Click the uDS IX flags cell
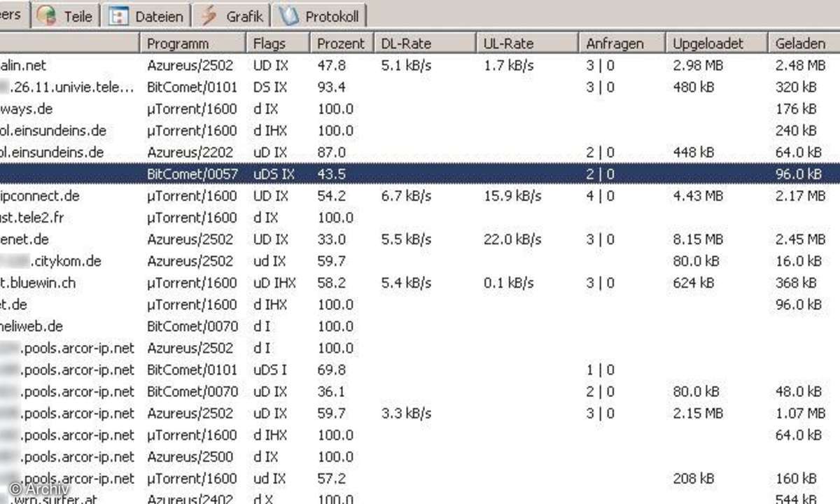 pos(274,174)
